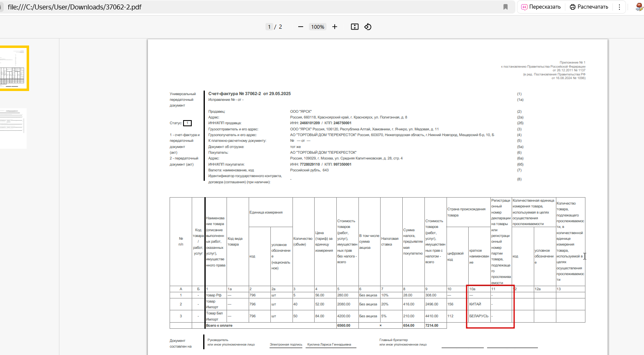The image size is (644, 355).
Task: Click buyer АО "ТОРГОВЫЙ ДОМ "ПЕРЕКРЕСТОК"
Action: coord(323,152)
